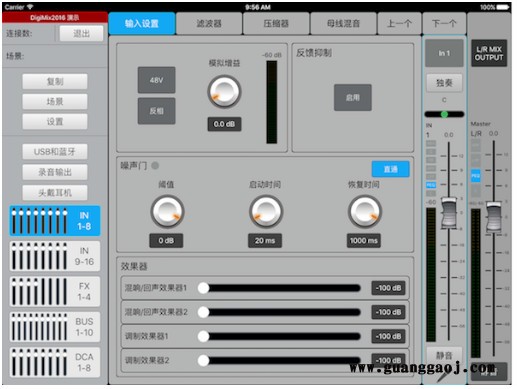Adjust 调制效果器2 send slider

tap(279, 360)
